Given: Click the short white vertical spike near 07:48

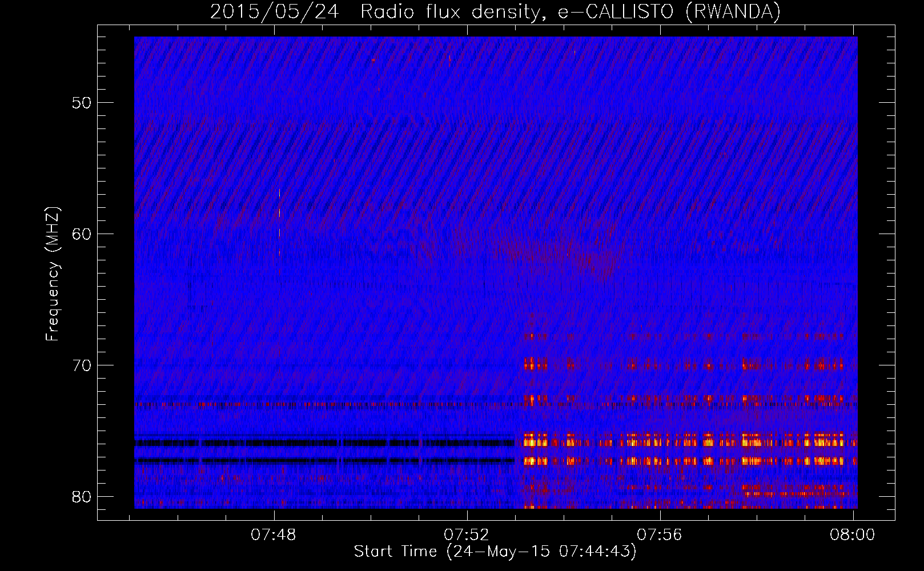Looking at the screenshot, I should (x=279, y=222).
